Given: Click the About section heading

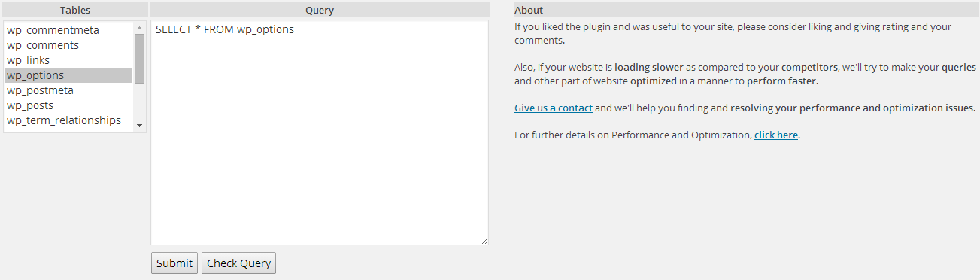Looking at the screenshot, I should pos(529,11).
